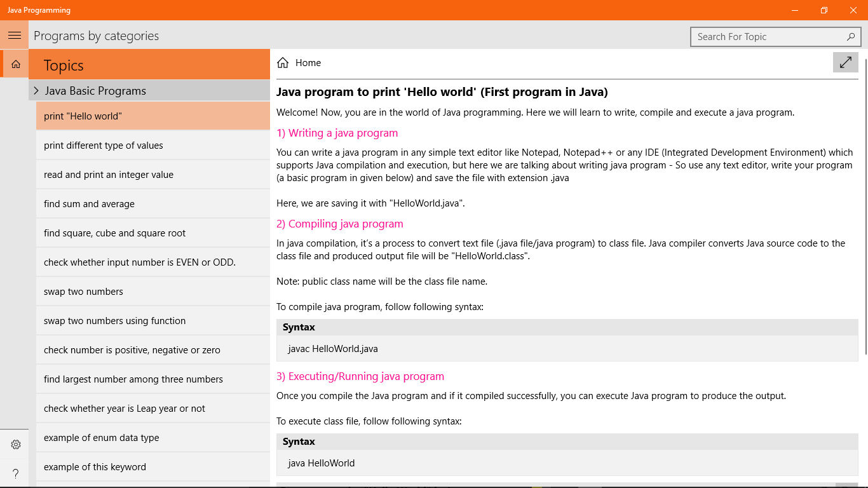Click inside the Search For Topic field

[x=763, y=37]
